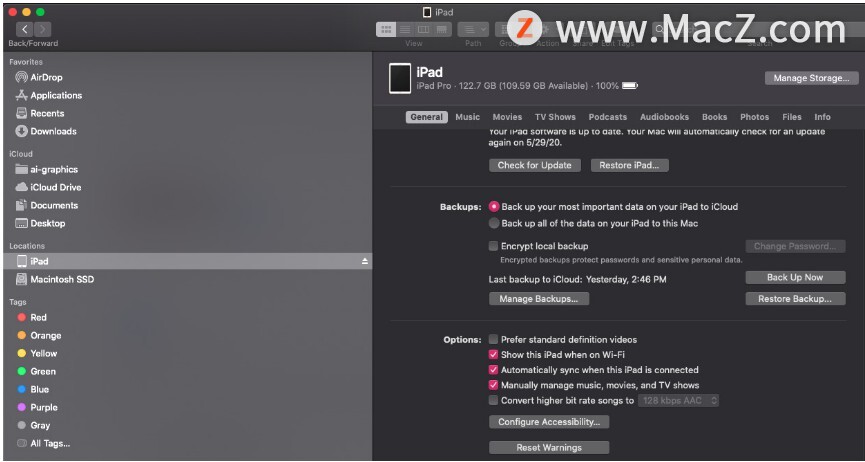Uncheck Automatically sync when iPad is connected

(494, 370)
